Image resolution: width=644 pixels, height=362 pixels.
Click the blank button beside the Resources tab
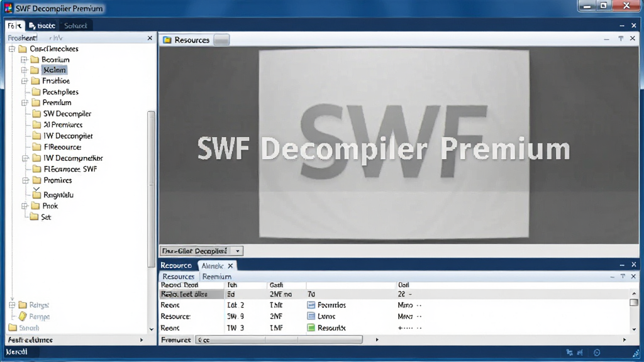click(221, 40)
